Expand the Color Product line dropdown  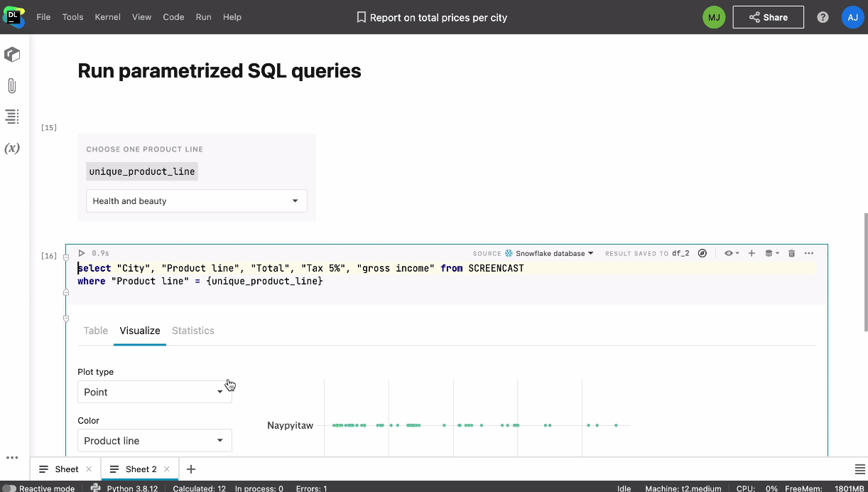(x=154, y=441)
